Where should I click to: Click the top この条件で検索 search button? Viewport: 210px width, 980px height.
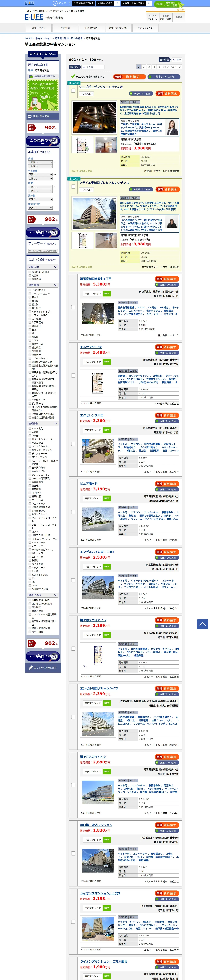pyautogui.click(x=43, y=141)
